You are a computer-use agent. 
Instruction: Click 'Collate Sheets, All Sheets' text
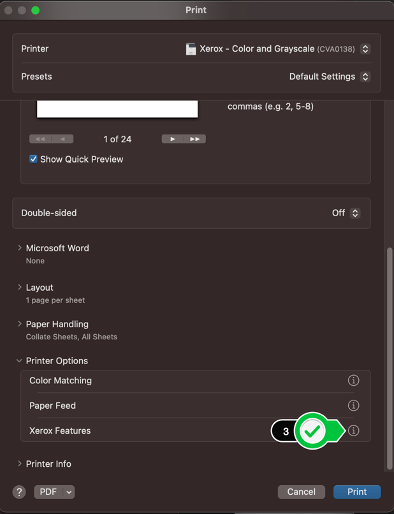click(x=72, y=337)
